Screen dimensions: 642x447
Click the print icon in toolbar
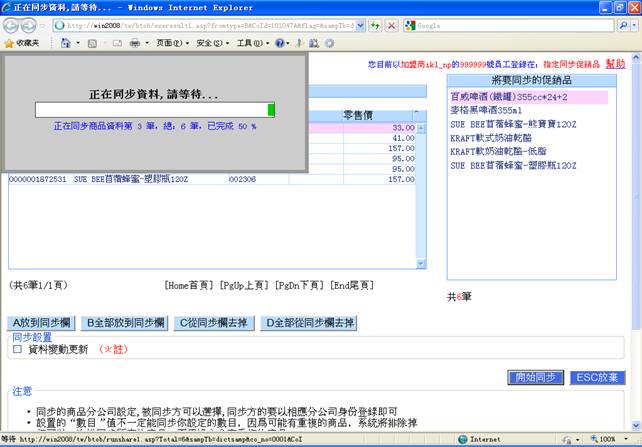point(134,44)
